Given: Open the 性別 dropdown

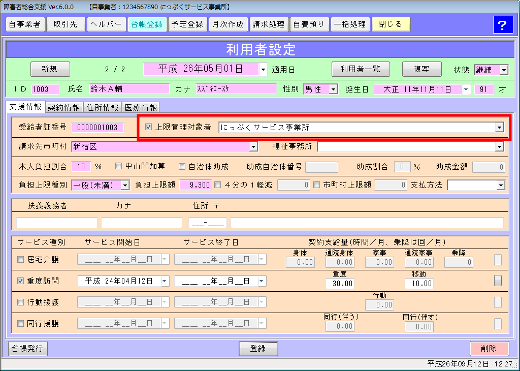Looking at the screenshot, I should [333, 89].
